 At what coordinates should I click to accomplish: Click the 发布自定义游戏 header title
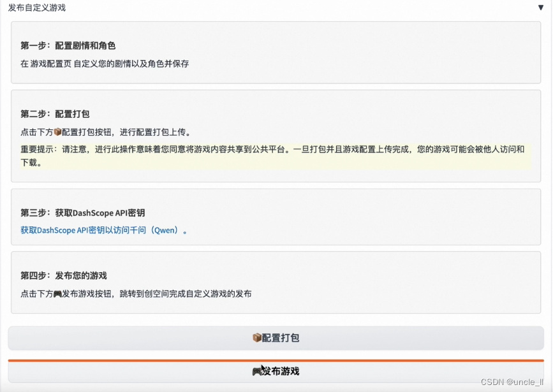36,8
